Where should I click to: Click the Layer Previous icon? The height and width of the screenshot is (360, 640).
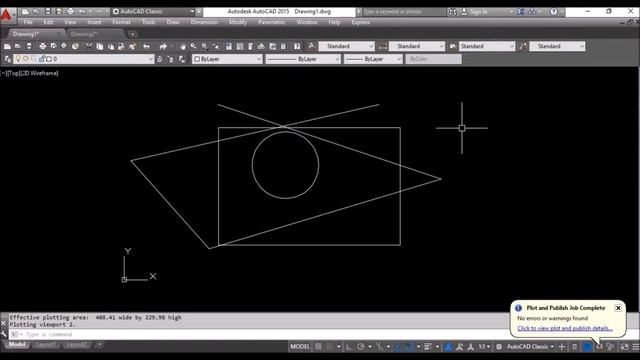171,59
